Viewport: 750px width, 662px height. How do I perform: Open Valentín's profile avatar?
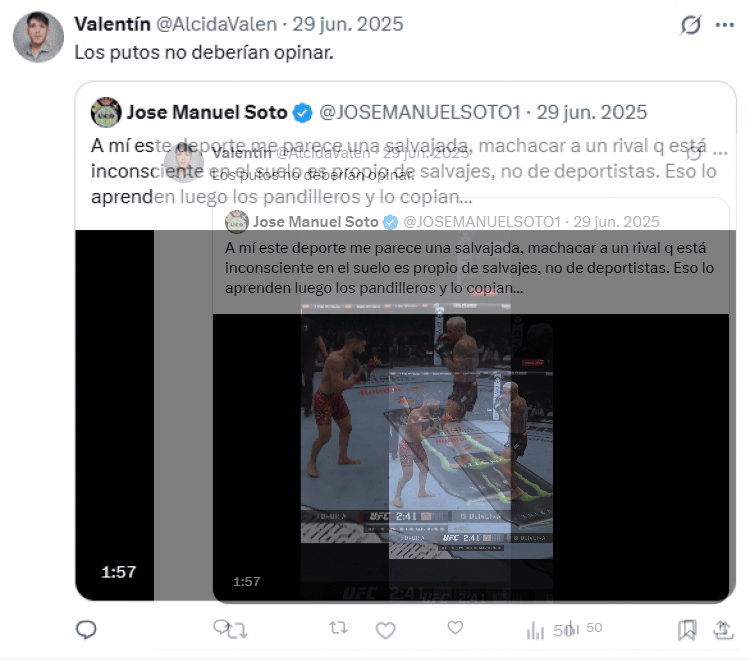click(x=38, y=37)
